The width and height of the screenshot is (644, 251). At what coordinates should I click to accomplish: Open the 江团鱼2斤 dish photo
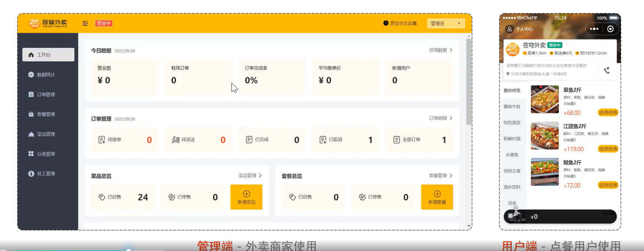coord(545,136)
